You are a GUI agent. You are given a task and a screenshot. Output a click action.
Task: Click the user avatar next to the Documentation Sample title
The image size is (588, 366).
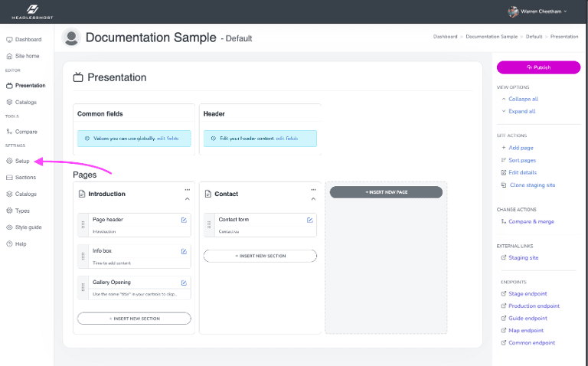72,38
